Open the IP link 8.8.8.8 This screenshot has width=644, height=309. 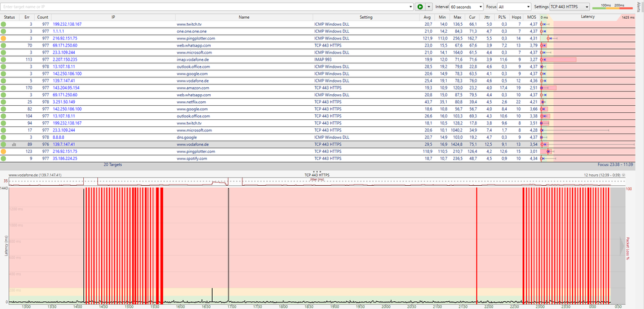58,137
